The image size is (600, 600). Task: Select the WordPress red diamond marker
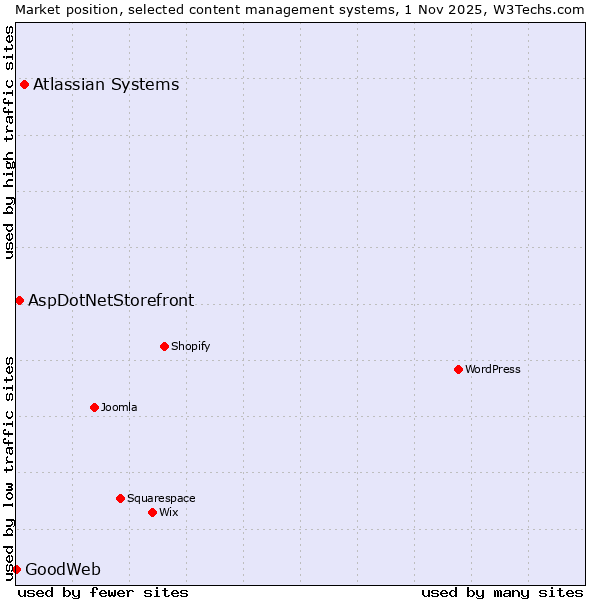click(458, 369)
